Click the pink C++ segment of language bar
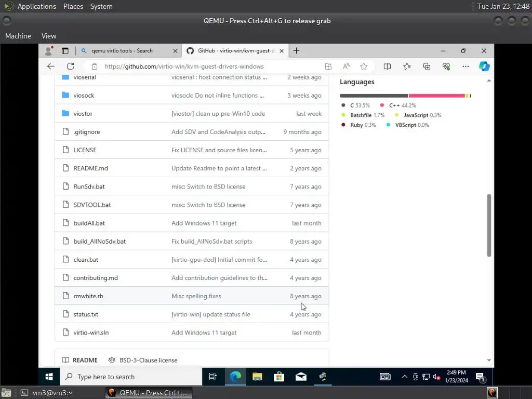This screenshot has height=399, width=532. tap(436, 96)
